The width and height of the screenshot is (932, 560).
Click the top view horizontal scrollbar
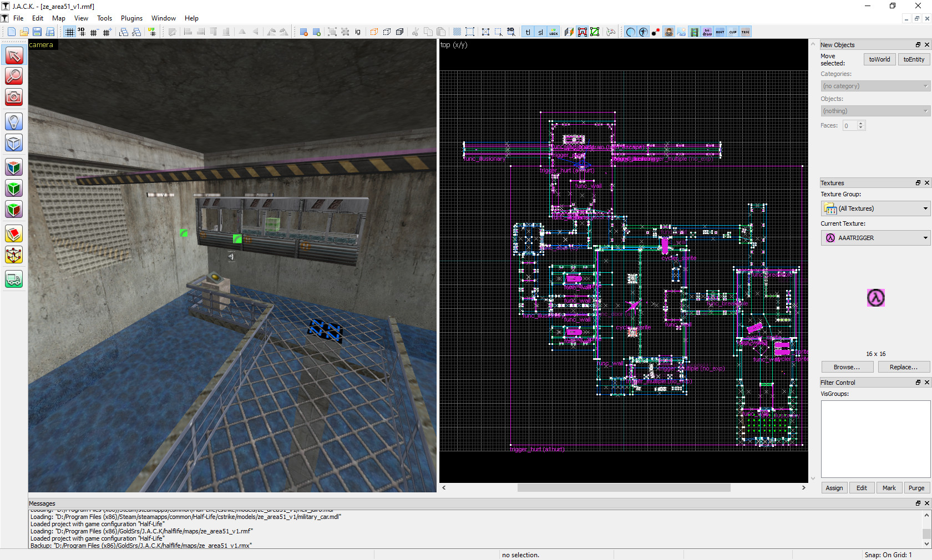tap(624, 488)
